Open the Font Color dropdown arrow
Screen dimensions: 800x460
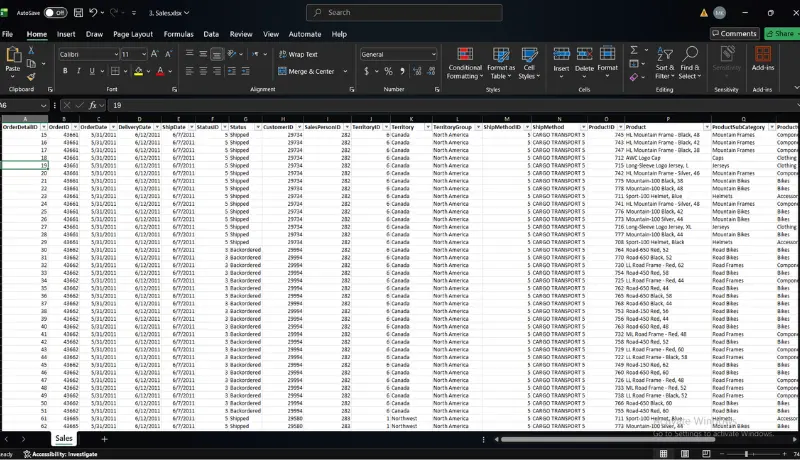(x=170, y=71)
